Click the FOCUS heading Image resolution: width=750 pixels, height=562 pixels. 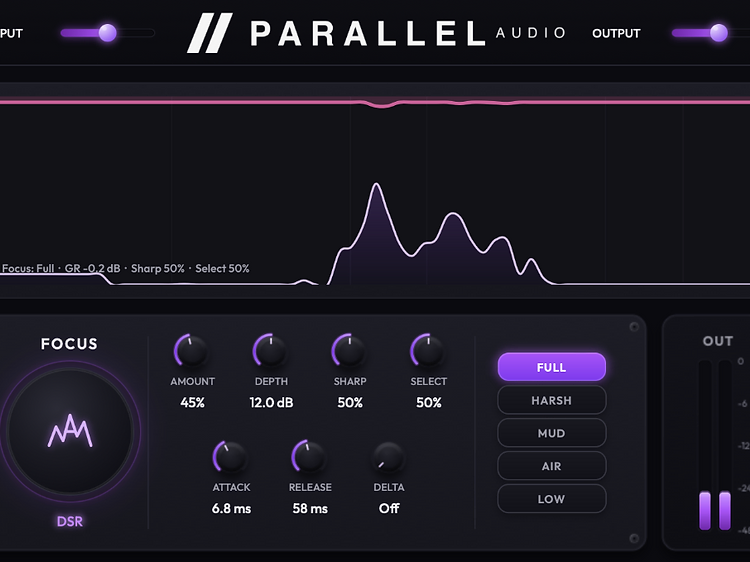coord(69,344)
